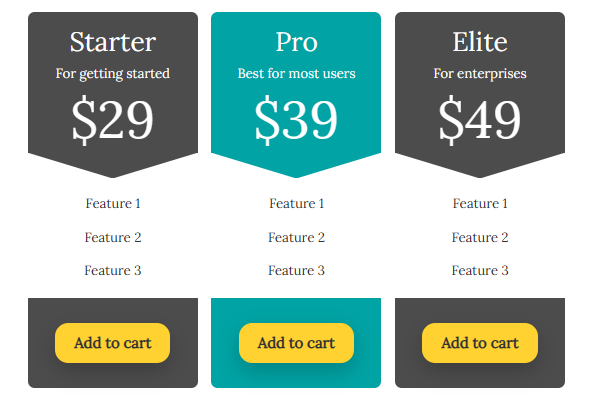Image resolution: width=600 pixels, height=400 pixels.
Task: Click Feature 2 in Elite plan
Action: pyautogui.click(x=480, y=237)
